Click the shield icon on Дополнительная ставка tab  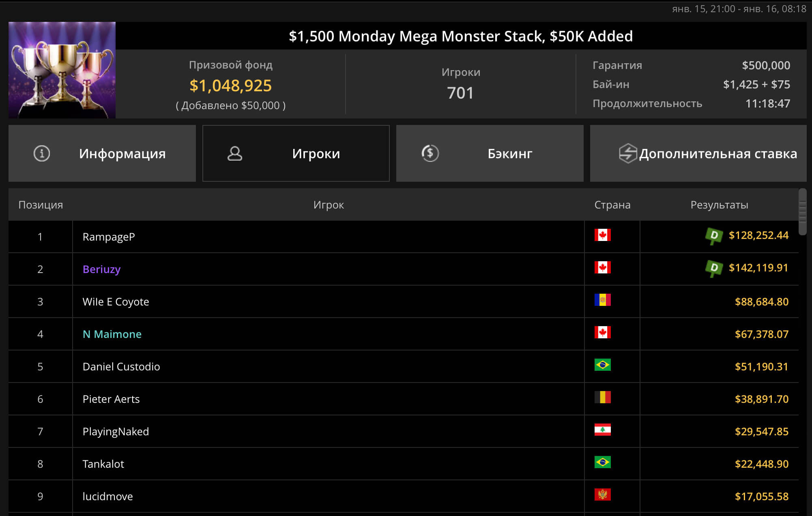coord(628,153)
